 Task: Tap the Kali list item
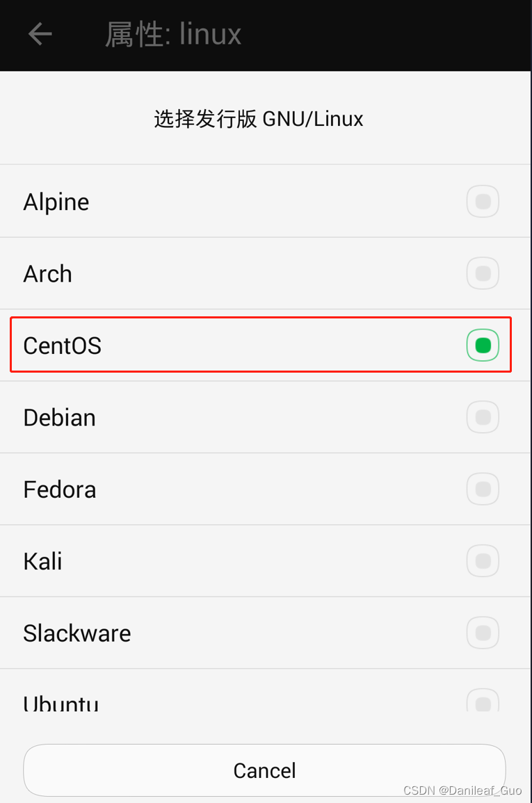point(209,561)
